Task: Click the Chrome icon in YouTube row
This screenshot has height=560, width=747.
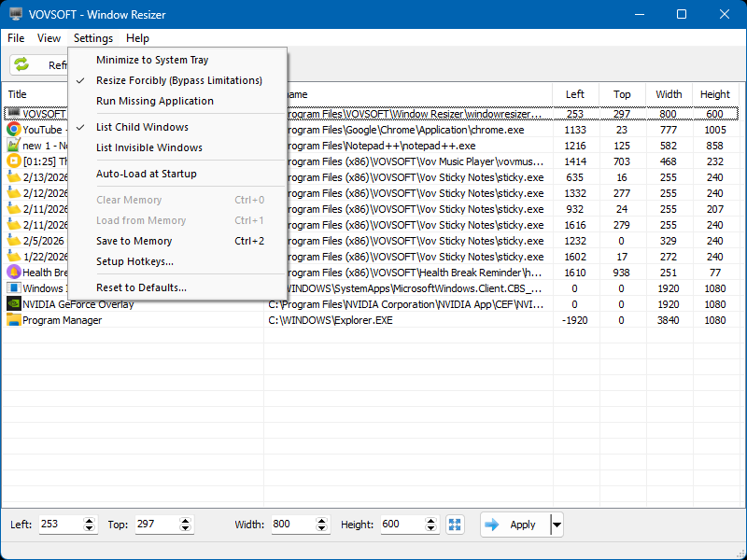Action: (13, 131)
